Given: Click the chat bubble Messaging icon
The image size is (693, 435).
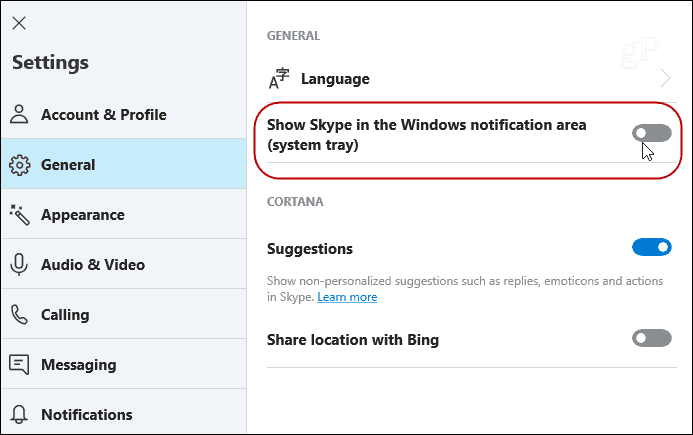Looking at the screenshot, I should [x=19, y=365].
